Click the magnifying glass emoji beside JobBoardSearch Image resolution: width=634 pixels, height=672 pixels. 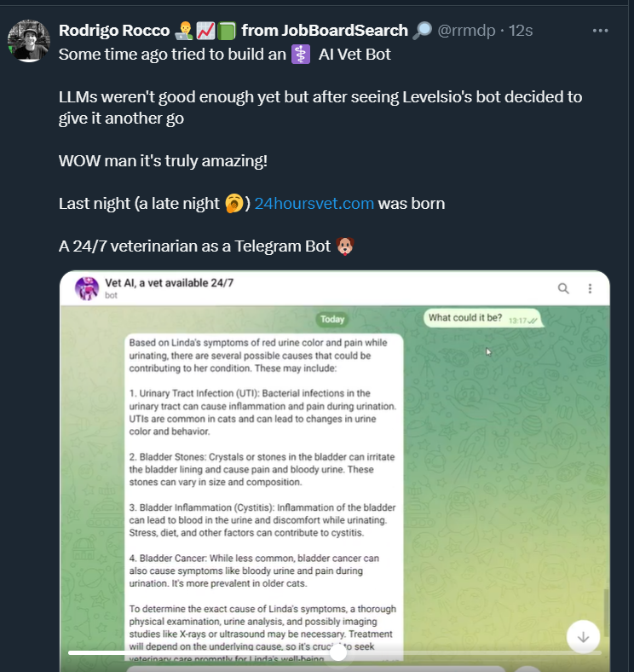422,31
